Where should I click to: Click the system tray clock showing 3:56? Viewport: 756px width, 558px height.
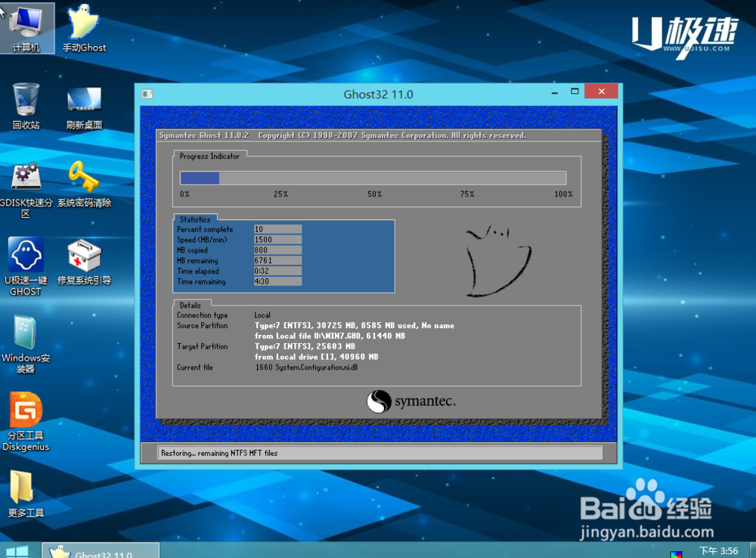718,550
